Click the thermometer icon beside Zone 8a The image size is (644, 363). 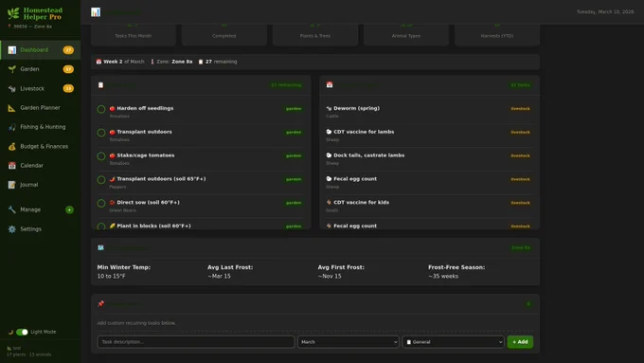pos(152,62)
